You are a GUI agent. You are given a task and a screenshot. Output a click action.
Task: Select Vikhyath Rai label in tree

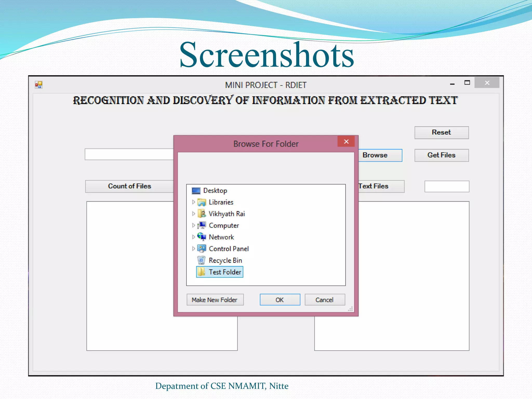click(x=227, y=214)
